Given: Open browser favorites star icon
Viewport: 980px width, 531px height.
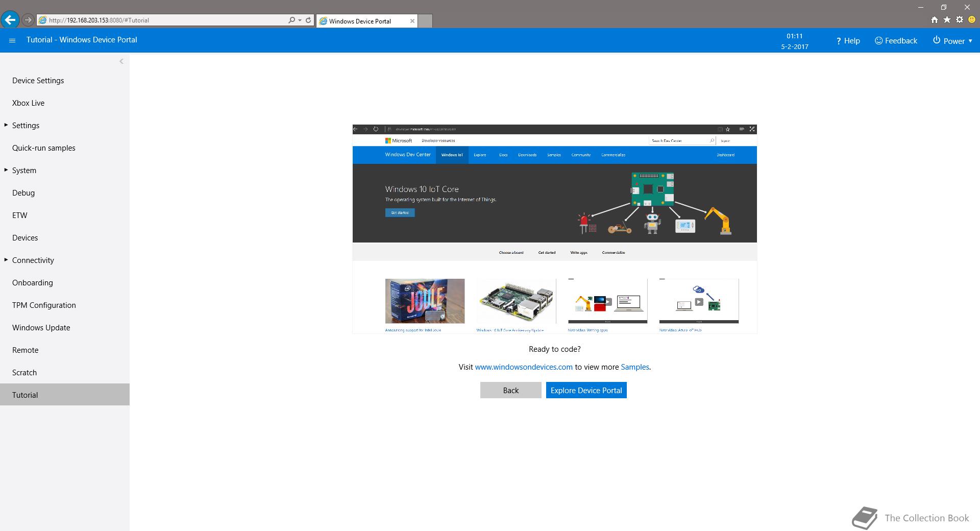Looking at the screenshot, I should pyautogui.click(x=947, y=19).
